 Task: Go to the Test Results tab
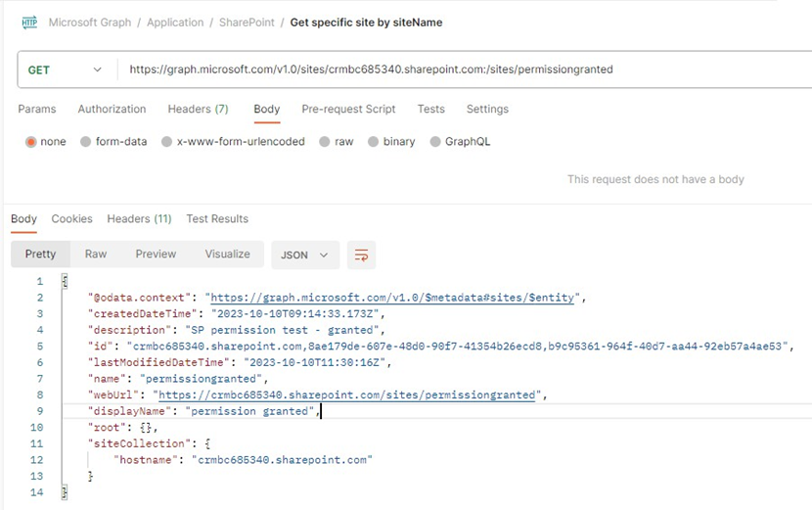point(217,219)
